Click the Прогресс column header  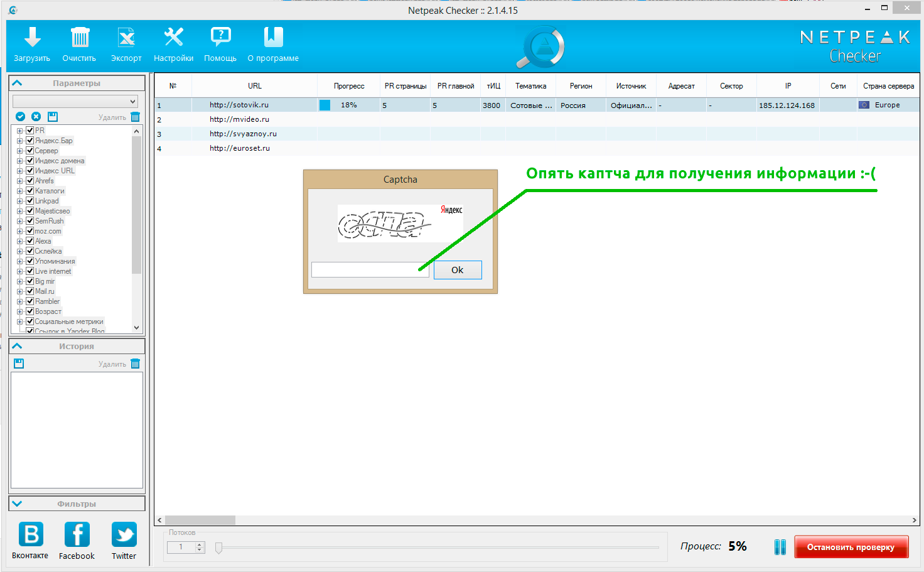point(349,86)
